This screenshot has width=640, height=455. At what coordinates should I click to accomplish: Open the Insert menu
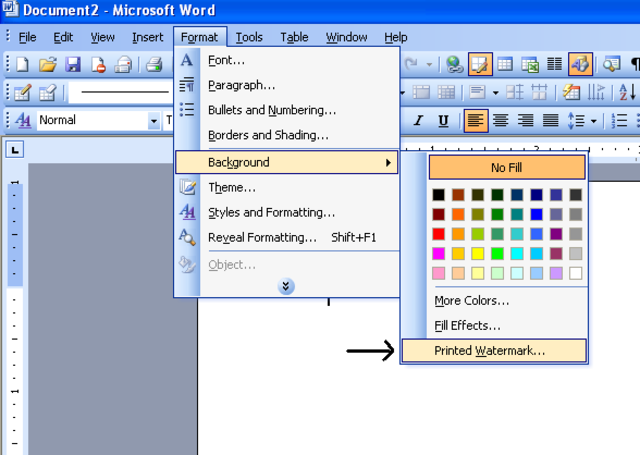pos(148,38)
